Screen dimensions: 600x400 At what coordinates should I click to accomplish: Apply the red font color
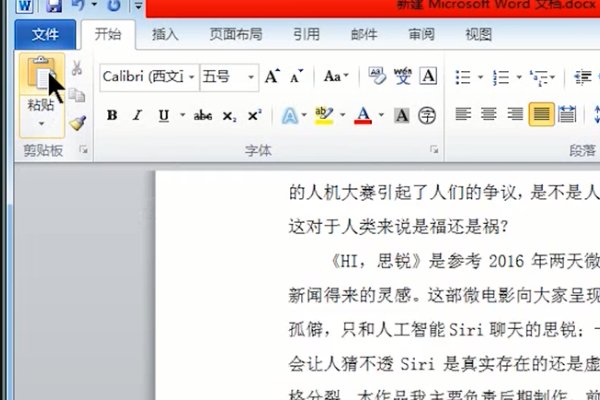point(363,115)
